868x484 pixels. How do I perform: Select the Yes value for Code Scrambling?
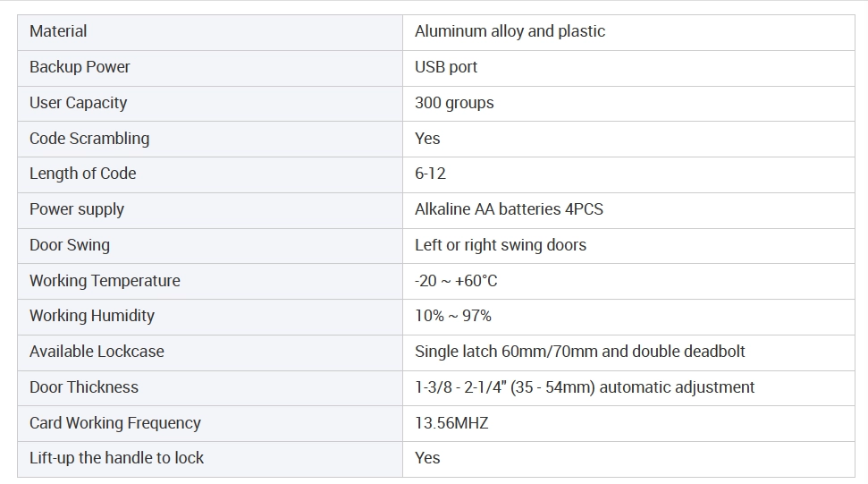[x=427, y=139]
